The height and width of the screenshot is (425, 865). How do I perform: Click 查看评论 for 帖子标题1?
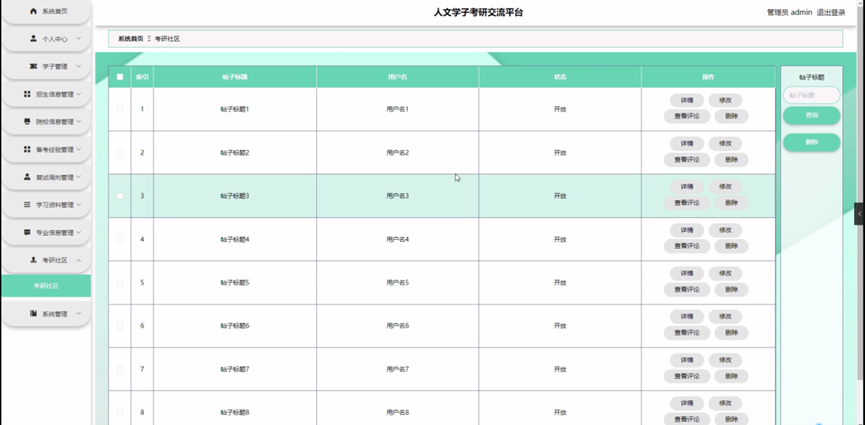coord(687,116)
